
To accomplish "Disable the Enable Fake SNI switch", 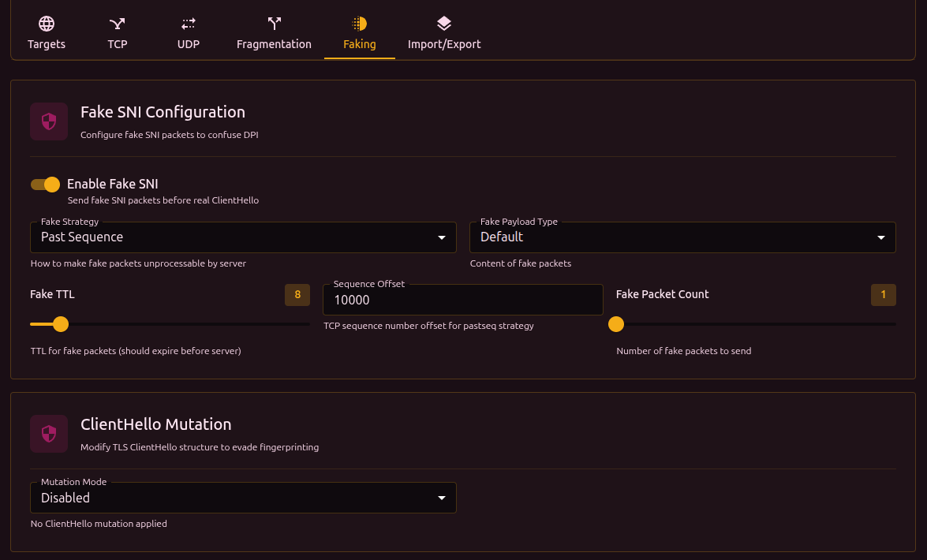I will coord(46,185).
